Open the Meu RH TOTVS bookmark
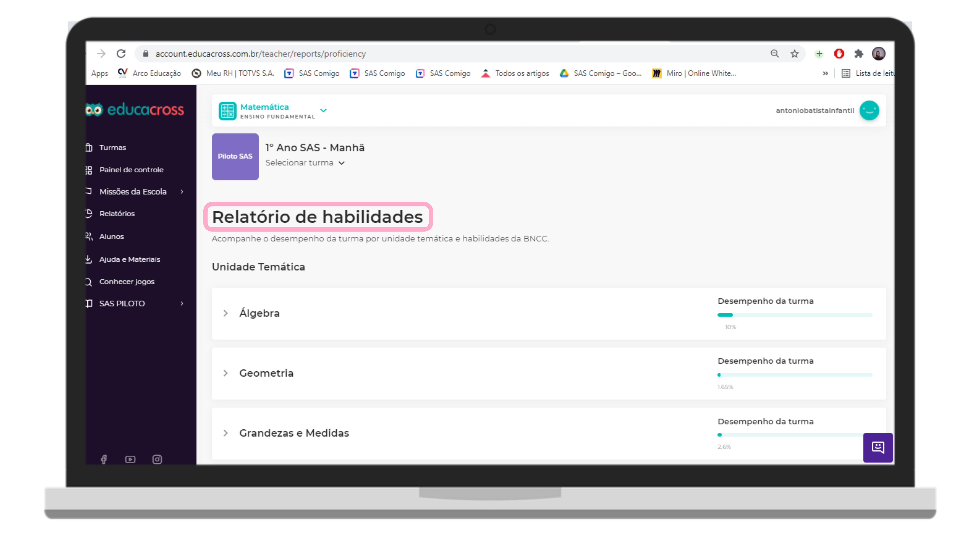980x551 pixels. [x=232, y=73]
